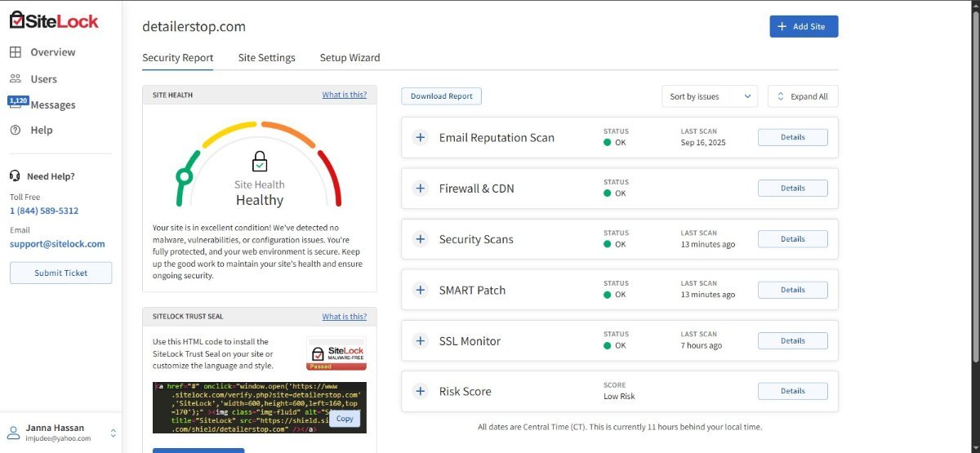This screenshot has width=980, height=453.
Task: Call toll free number 1 (844) 589-5312
Action: point(44,211)
